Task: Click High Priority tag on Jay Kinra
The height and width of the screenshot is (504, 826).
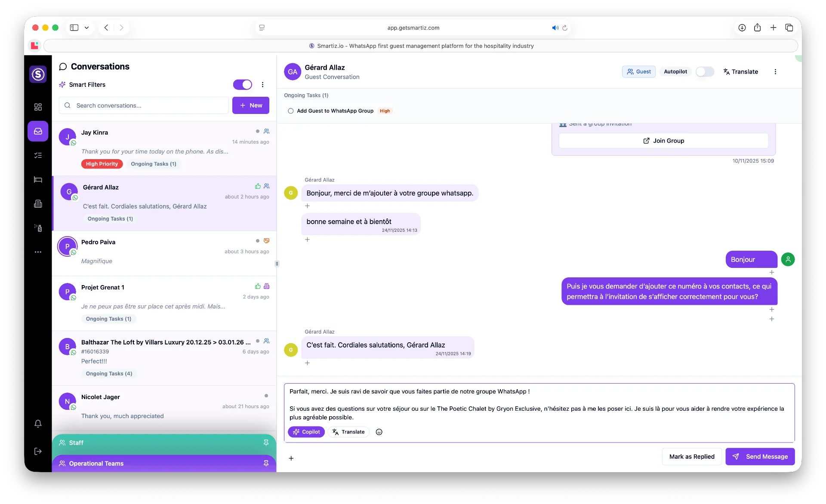Action: click(x=102, y=164)
